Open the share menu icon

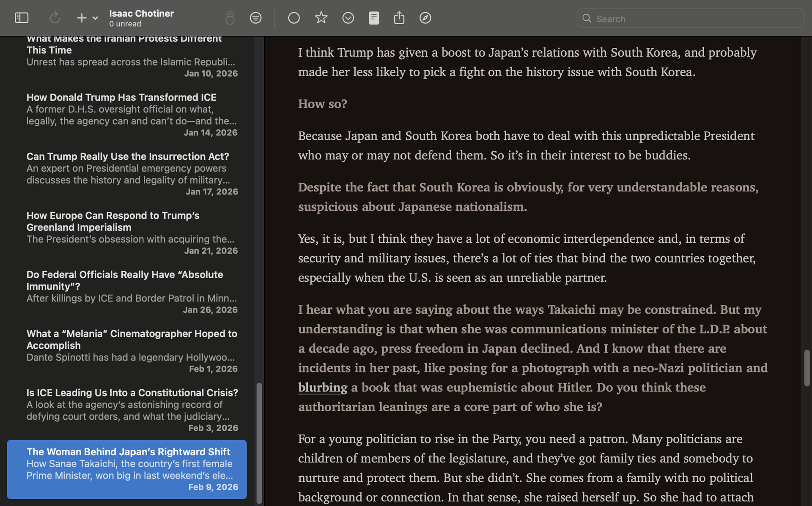[399, 18]
